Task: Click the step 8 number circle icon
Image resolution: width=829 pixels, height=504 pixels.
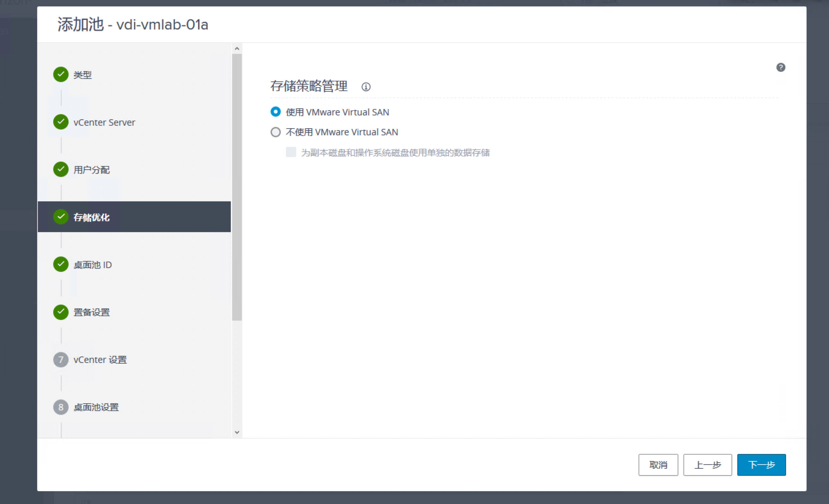Action: click(x=61, y=407)
